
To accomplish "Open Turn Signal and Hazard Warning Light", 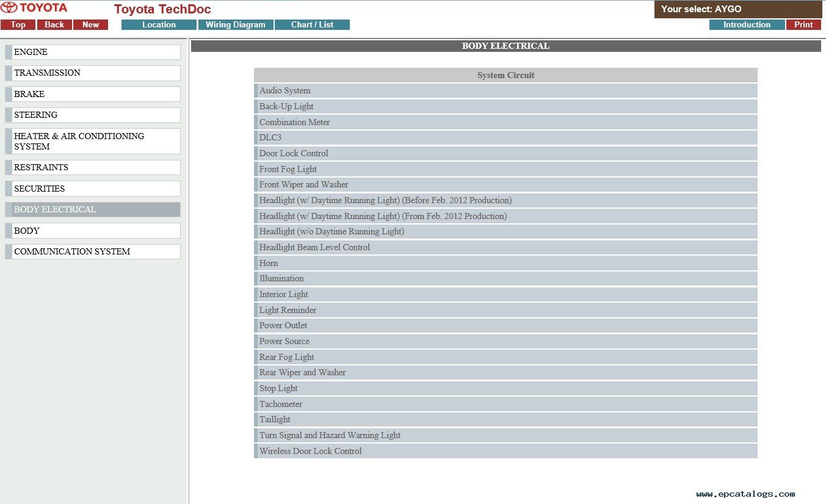I will 505,435.
